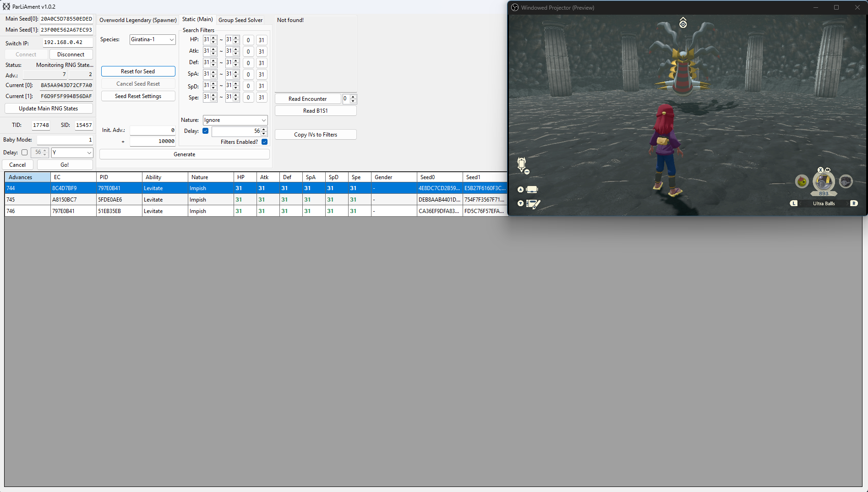Click the Main Seed[0] input field
868x492 pixels.
[x=66, y=19]
